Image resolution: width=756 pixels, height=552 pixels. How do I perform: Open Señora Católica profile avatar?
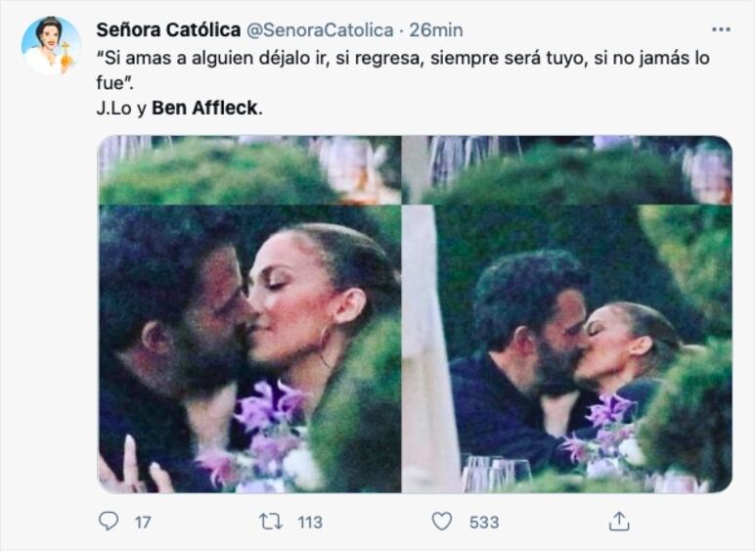click(x=51, y=46)
